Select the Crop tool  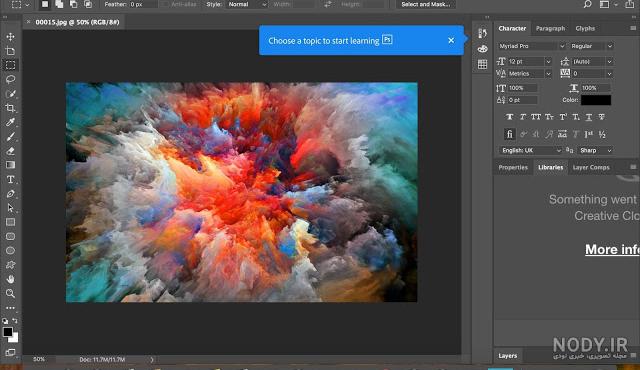click(11, 108)
